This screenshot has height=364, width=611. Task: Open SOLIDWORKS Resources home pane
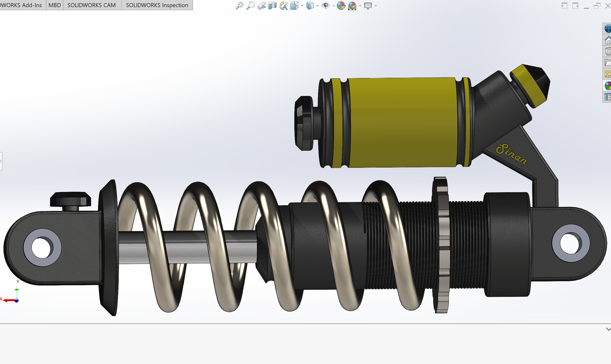608,40
